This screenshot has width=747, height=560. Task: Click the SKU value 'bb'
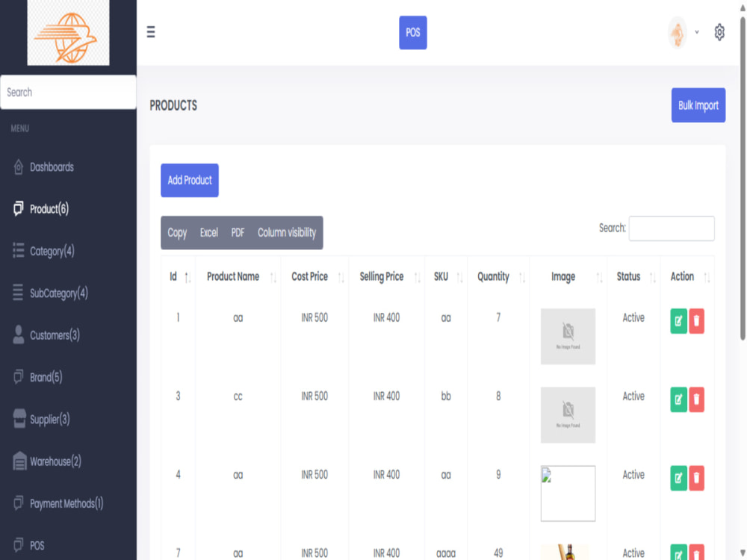(x=446, y=396)
